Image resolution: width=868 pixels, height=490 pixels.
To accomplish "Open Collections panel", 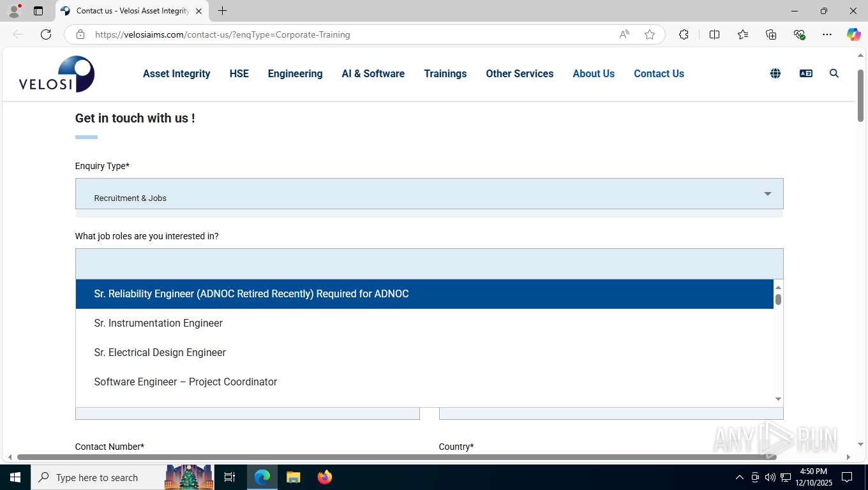I will pos(771,34).
